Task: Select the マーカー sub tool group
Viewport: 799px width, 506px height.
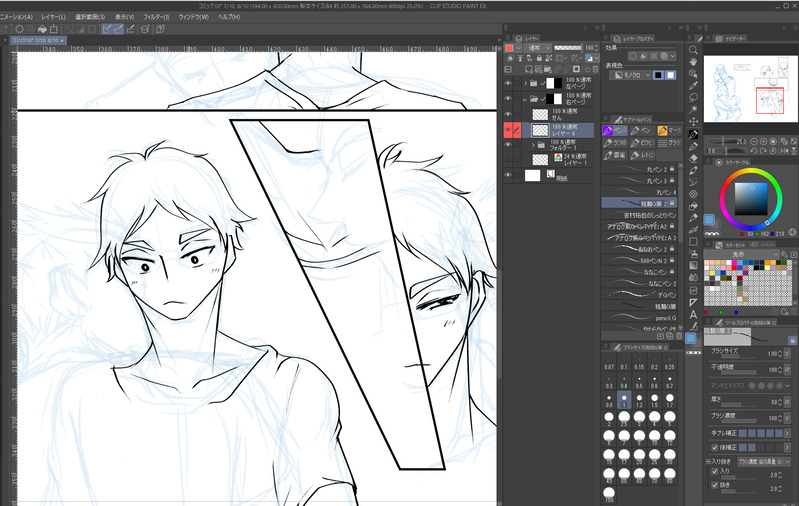Action: click(670, 130)
